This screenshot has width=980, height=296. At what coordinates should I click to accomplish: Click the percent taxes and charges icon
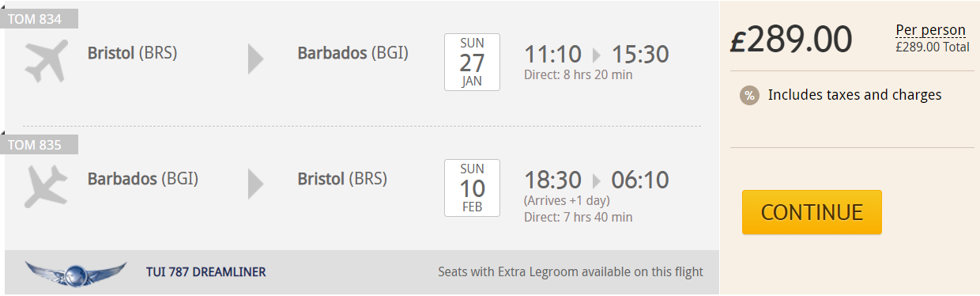(x=749, y=95)
